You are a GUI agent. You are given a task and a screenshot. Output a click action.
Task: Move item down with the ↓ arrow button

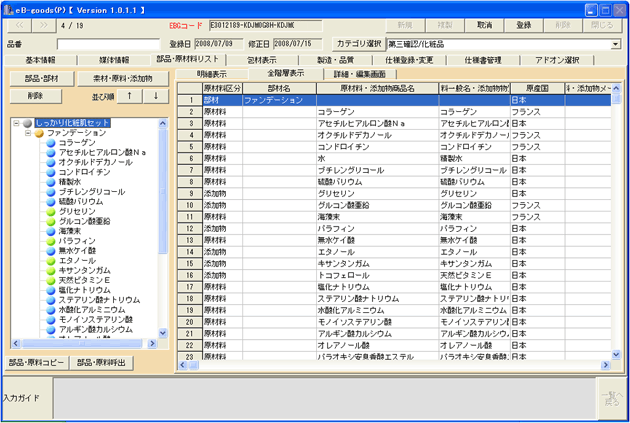coord(156,96)
